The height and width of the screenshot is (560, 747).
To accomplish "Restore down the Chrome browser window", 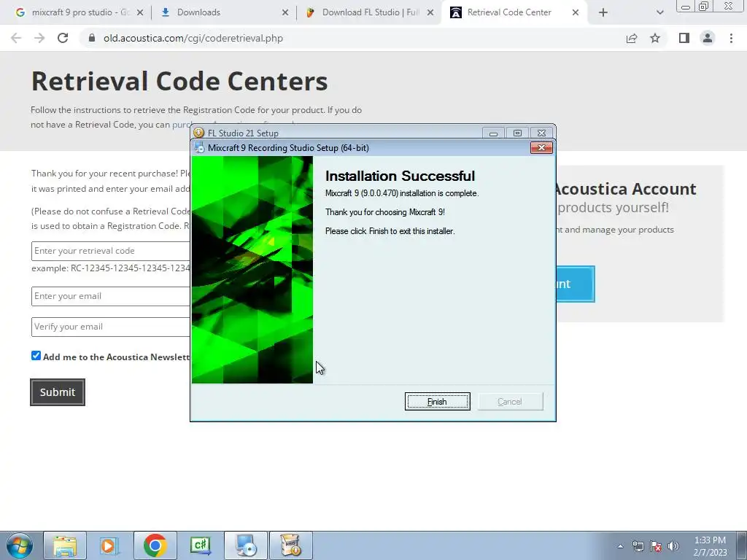I will point(704,6).
